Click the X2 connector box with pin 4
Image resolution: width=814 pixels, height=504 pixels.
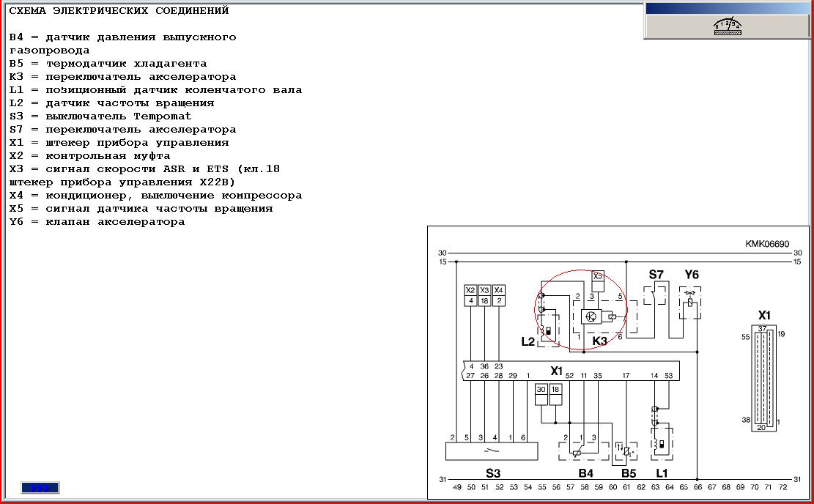click(470, 295)
